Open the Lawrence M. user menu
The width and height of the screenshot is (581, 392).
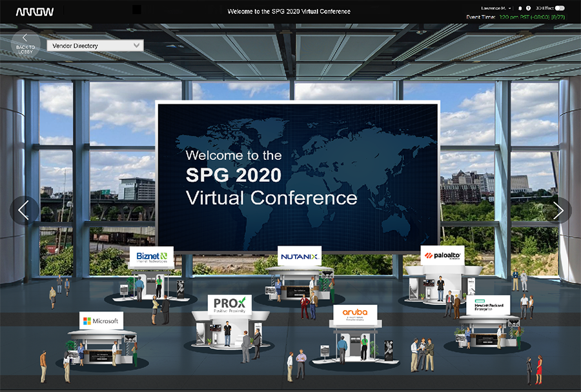tap(496, 8)
